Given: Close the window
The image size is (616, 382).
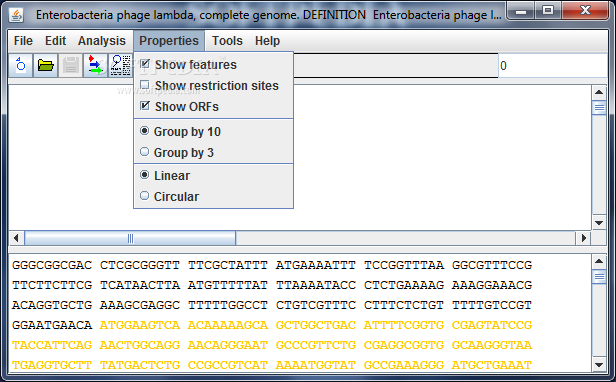Looking at the screenshot, I should pos(585,11).
